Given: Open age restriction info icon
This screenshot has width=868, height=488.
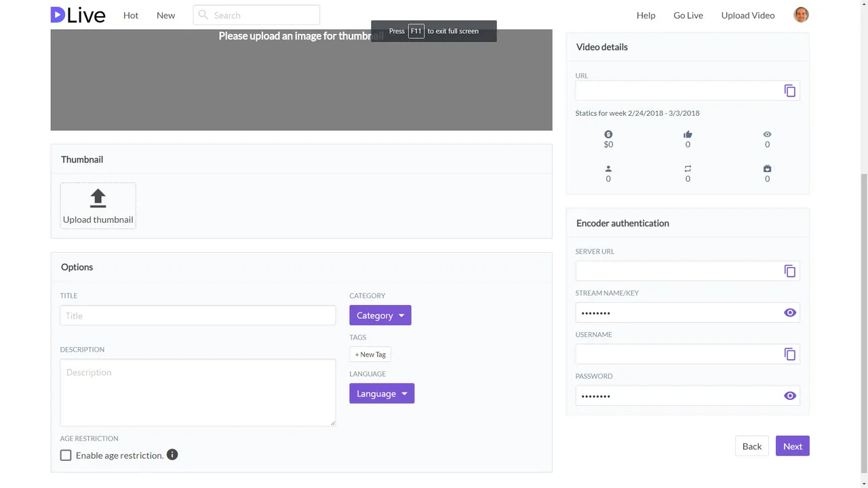Looking at the screenshot, I should pos(172,455).
